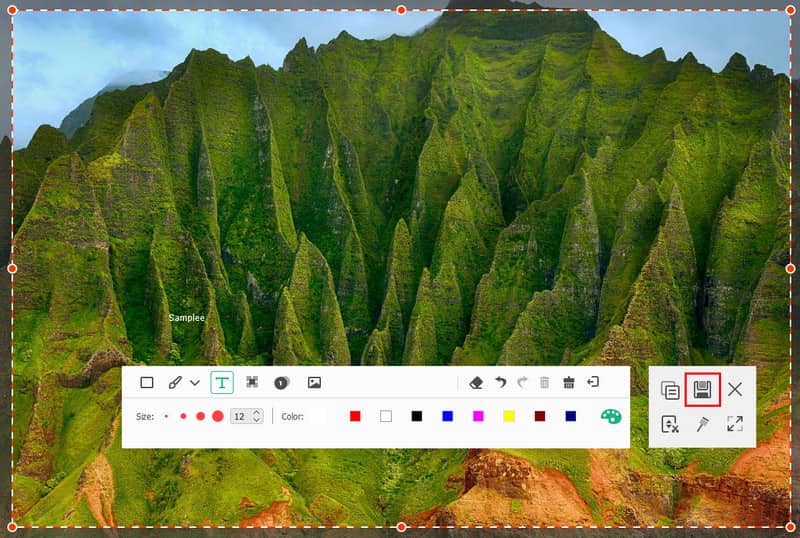Copy the capture to clipboard

pos(670,390)
